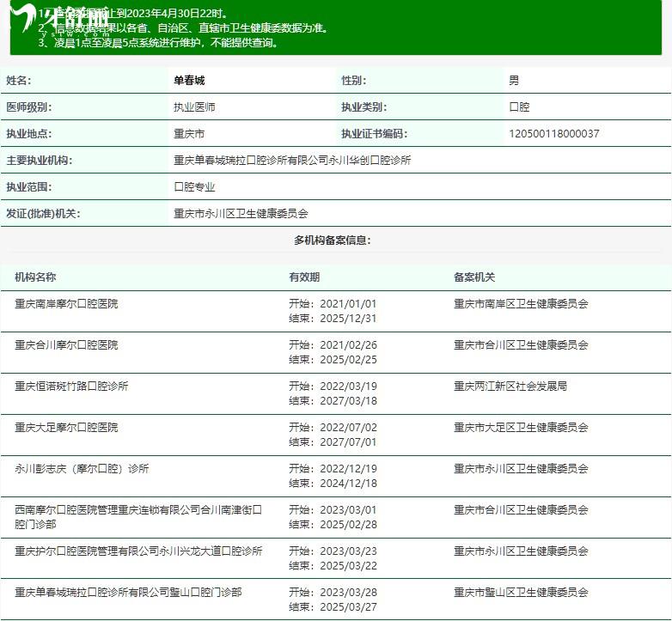Click start date 2022/07/02
Viewport: 672px width, 621px height.
348,427
